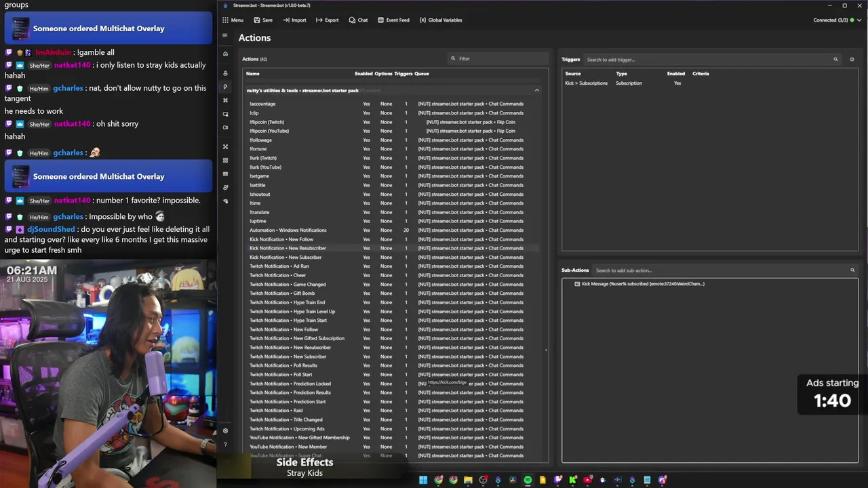This screenshot has width=868, height=488.
Task: Sort actions by Triggers column
Action: pyautogui.click(x=403, y=74)
